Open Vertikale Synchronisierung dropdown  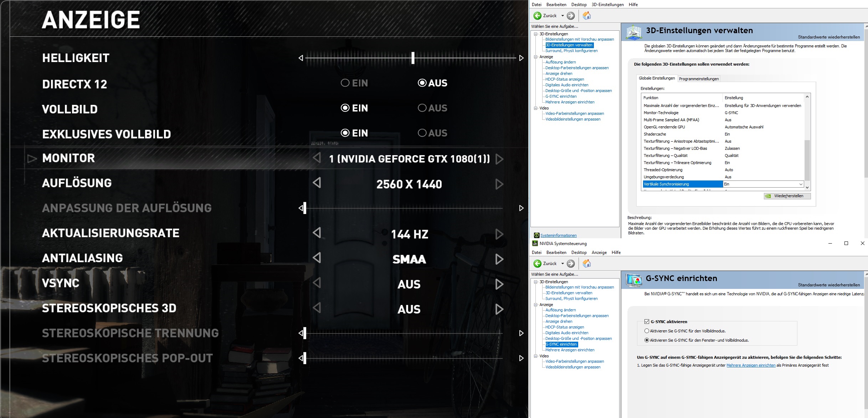(801, 184)
